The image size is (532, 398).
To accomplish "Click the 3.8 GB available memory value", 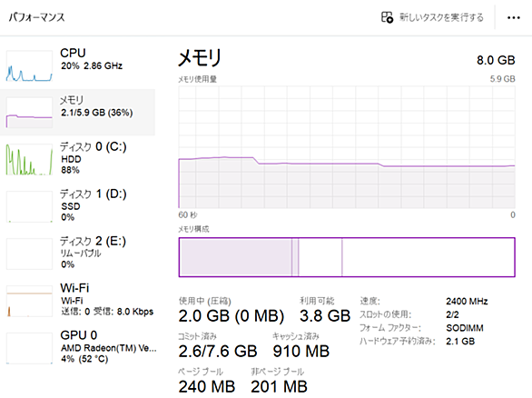I will click(x=325, y=316).
